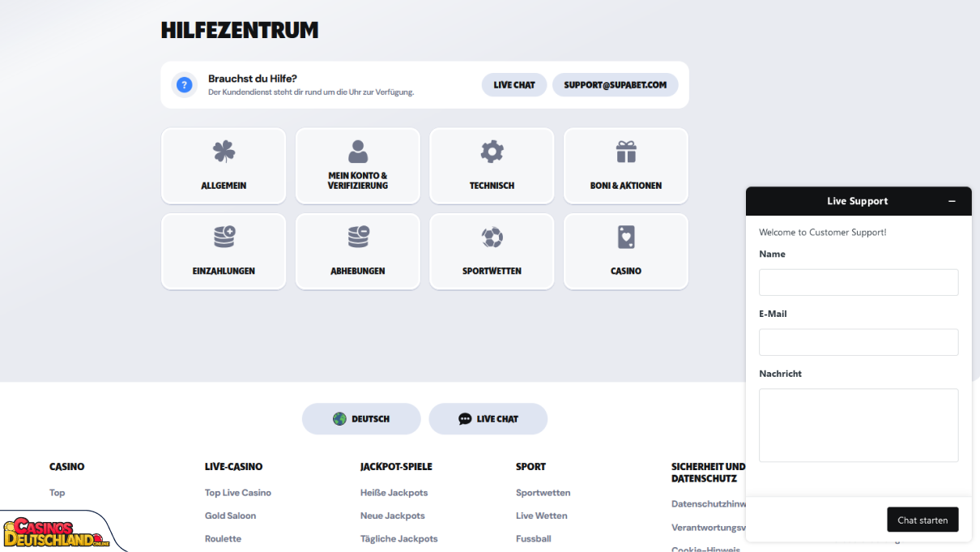Focus the Name input field
980x552 pixels.
click(x=859, y=282)
